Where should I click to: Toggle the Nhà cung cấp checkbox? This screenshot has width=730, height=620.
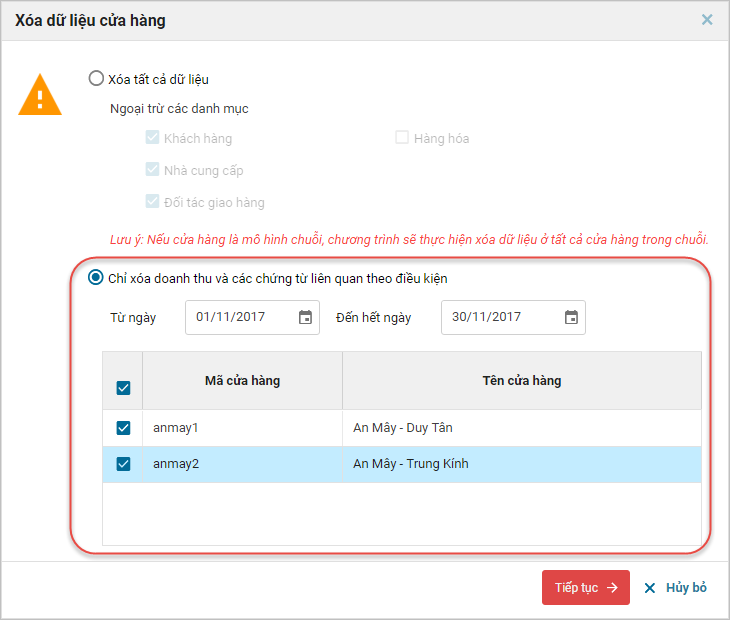point(152,170)
